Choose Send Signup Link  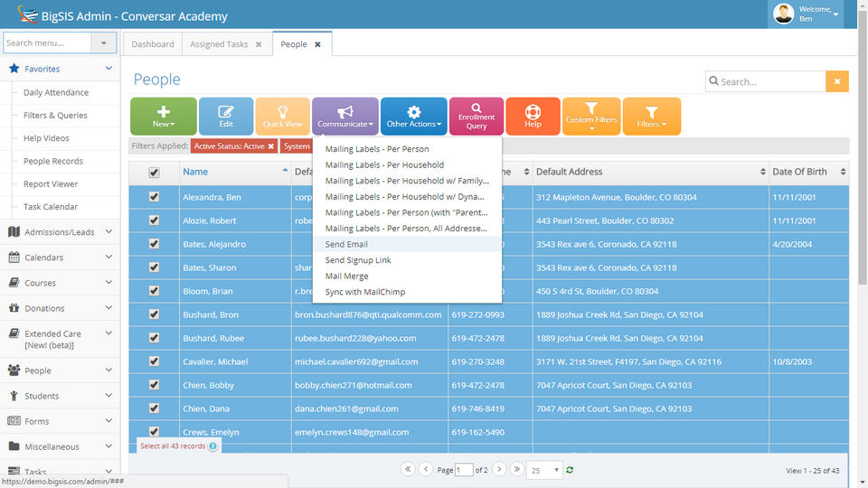408,260
